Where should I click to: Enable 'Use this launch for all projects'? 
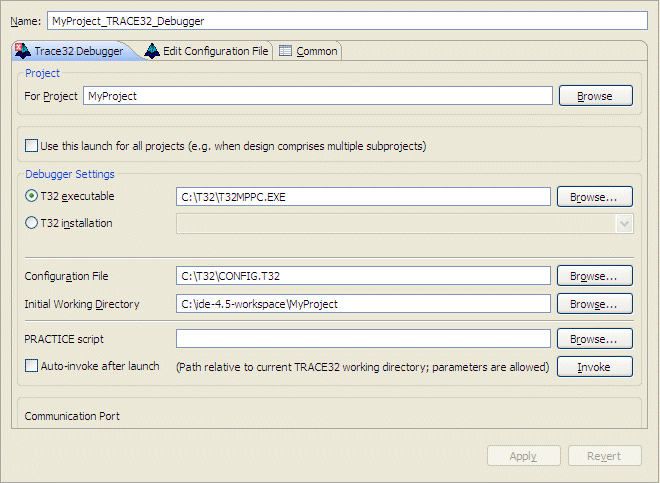(x=32, y=146)
